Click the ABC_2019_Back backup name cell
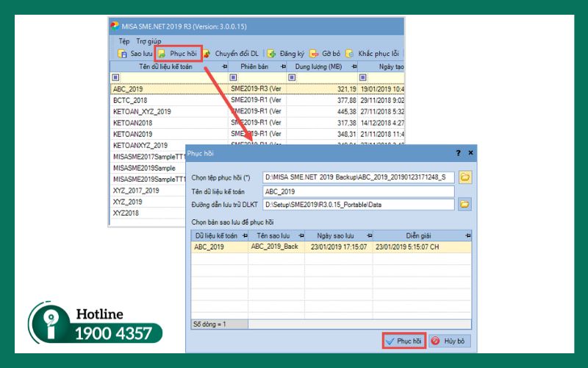The height and width of the screenshot is (368, 588). (x=276, y=247)
